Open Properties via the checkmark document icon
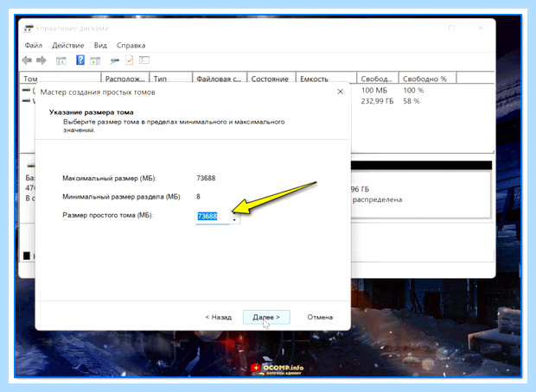Viewport: 536px width, 392px height. tap(130, 60)
